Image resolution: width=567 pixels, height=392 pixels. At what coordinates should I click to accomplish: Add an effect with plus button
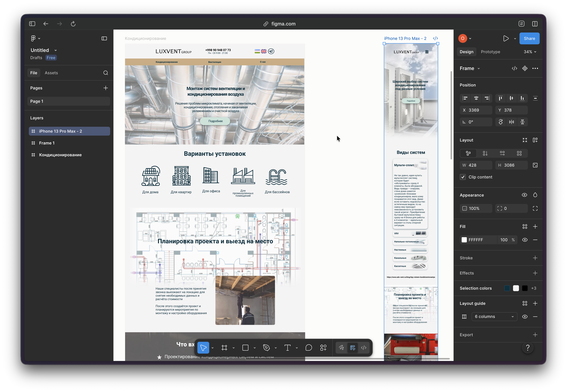[x=535, y=273]
